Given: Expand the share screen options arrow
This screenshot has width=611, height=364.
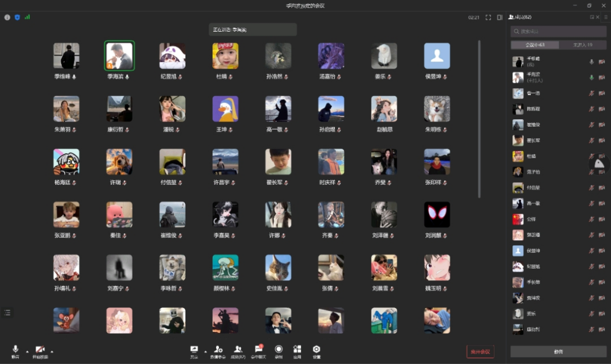Looking at the screenshot, I should 205,351.
